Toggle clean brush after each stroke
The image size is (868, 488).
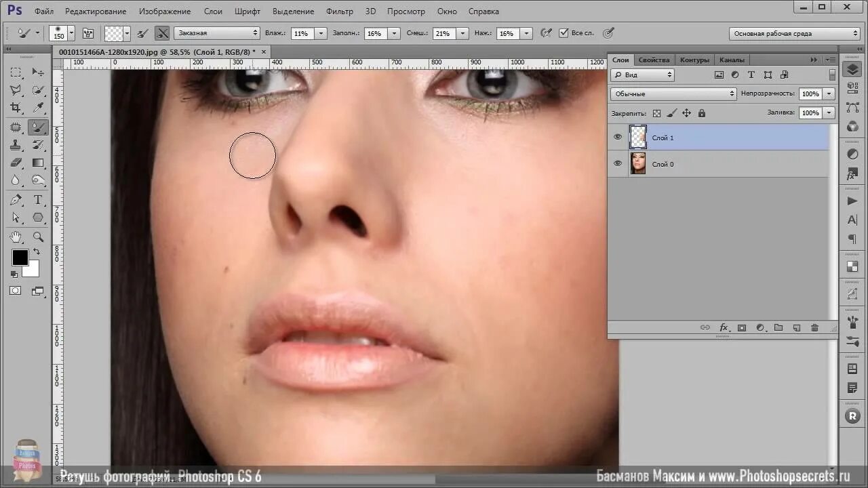[x=162, y=33]
